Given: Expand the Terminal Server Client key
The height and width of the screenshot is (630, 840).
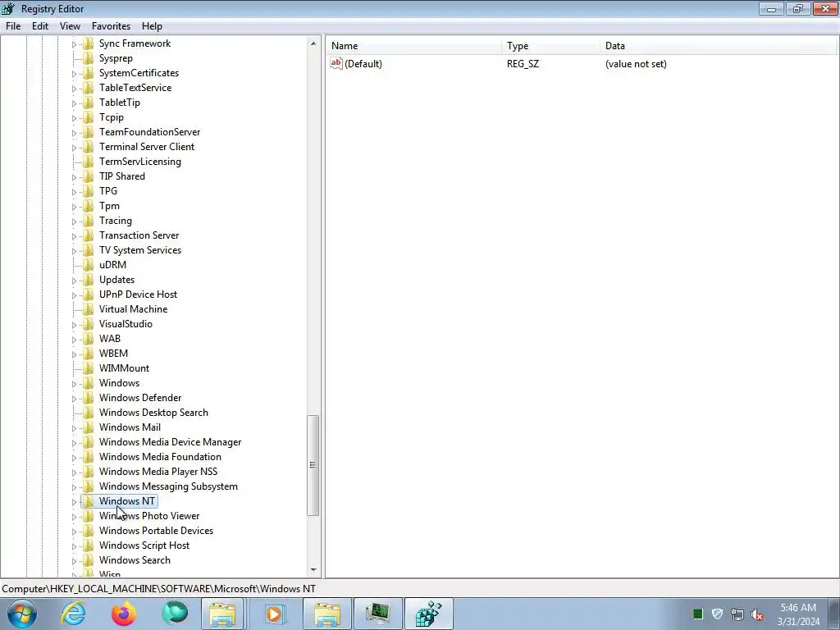Looking at the screenshot, I should pyautogui.click(x=74, y=148).
